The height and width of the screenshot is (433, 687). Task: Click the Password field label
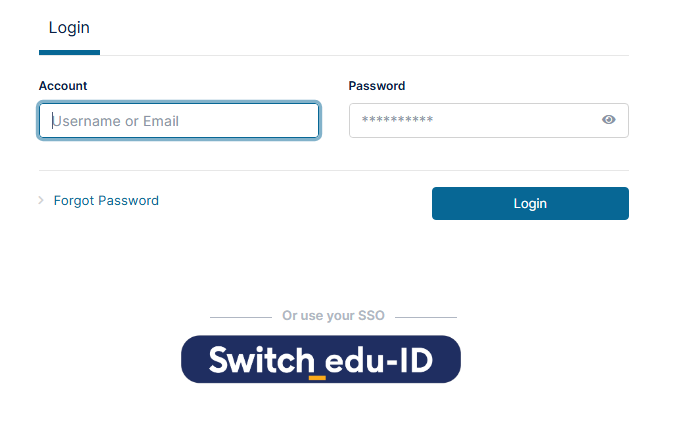(377, 86)
